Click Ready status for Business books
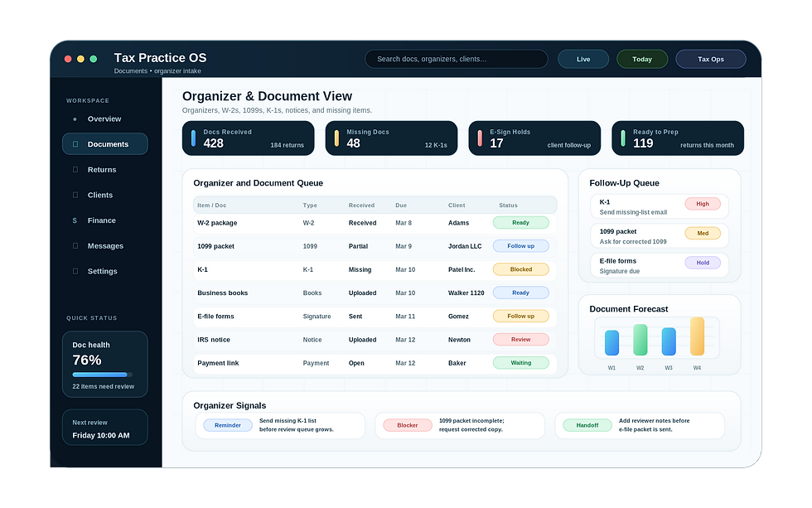 pos(520,293)
